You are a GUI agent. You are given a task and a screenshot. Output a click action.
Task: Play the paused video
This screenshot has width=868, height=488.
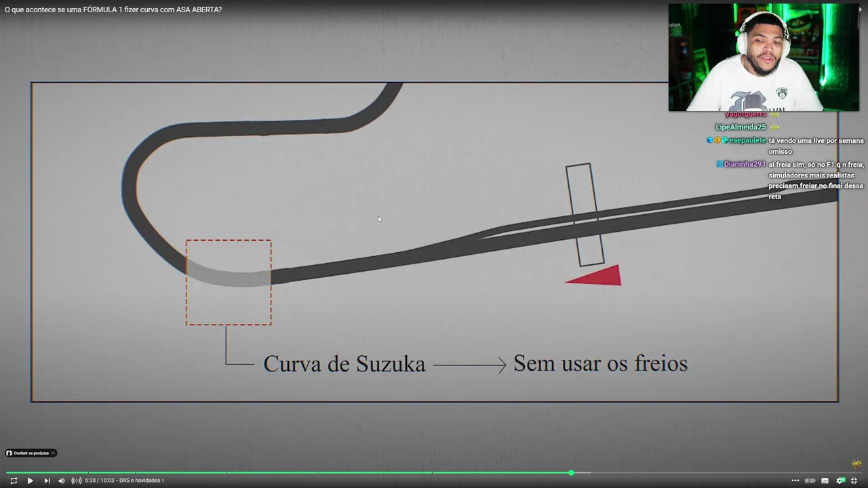(30, 481)
